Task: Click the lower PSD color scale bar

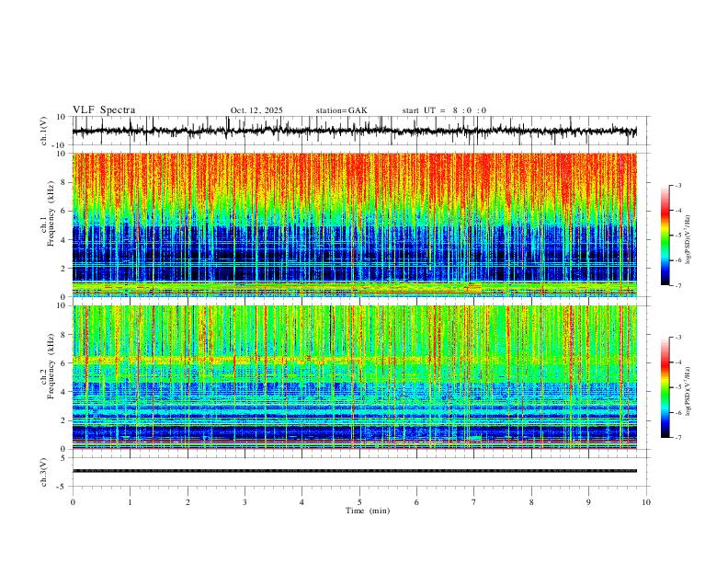Action: tap(665, 387)
